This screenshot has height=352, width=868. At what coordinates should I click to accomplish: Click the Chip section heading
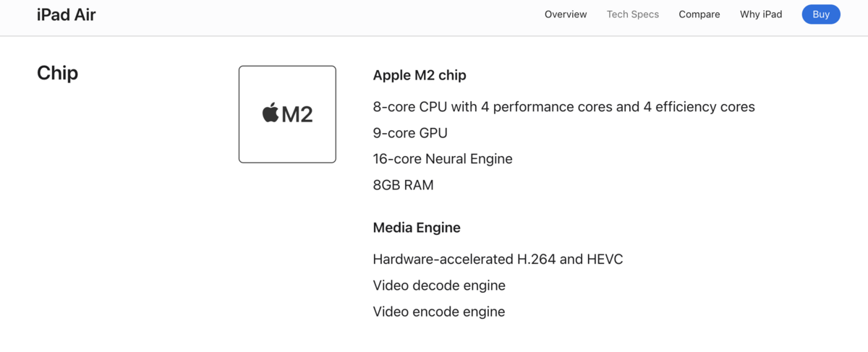click(x=57, y=73)
